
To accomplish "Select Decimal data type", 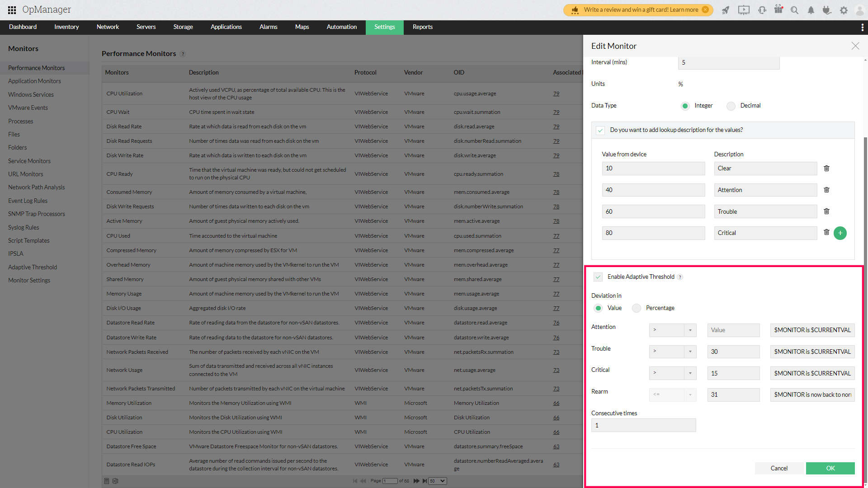I will click(x=731, y=106).
